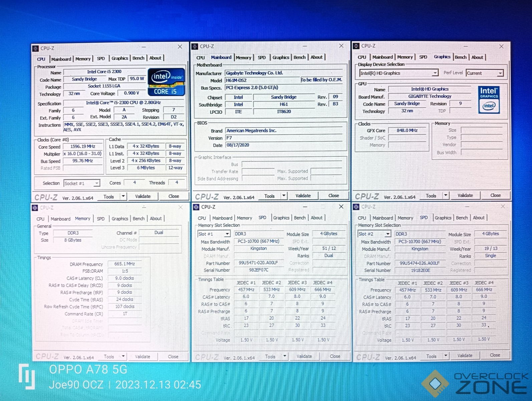The width and height of the screenshot is (532, 401).
Task: Click part number '99U5474-026.A00LF'
Action: point(420,263)
